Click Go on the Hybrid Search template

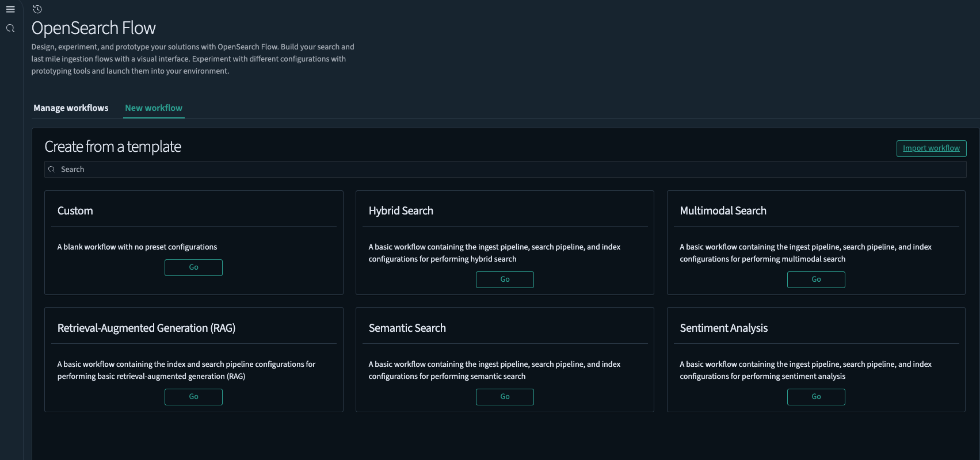(505, 279)
